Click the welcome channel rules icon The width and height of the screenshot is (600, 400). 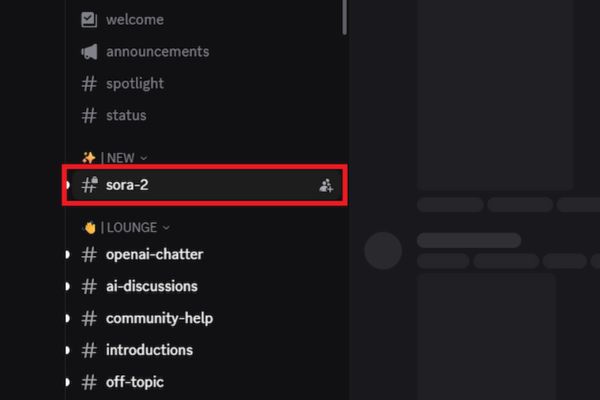pyautogui.click(x=89, y=19)
